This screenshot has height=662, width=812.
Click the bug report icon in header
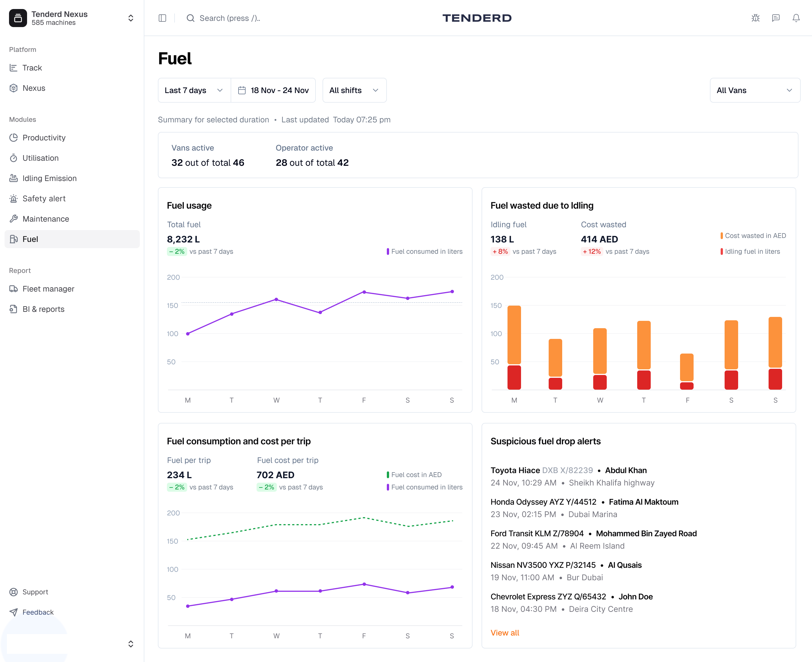(755, 18)
